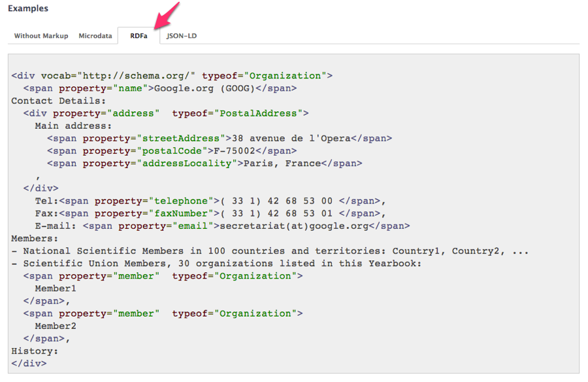This screenshot has height=382, width=588.
Task: Click the 'History:' text
Action: [35, 351]
